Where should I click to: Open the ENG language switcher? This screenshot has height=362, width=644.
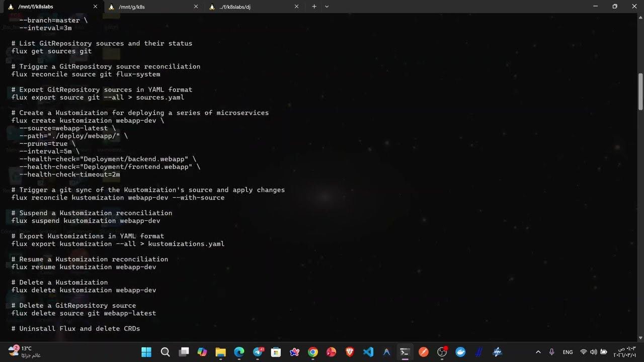(568, 352)
